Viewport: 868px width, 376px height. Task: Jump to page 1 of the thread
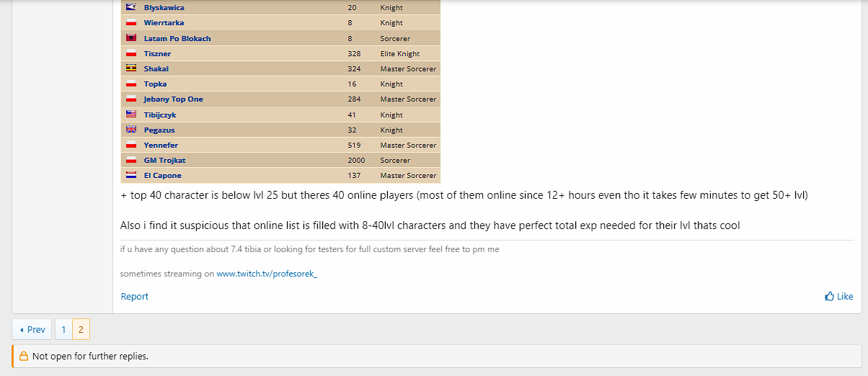pos(63,329)
